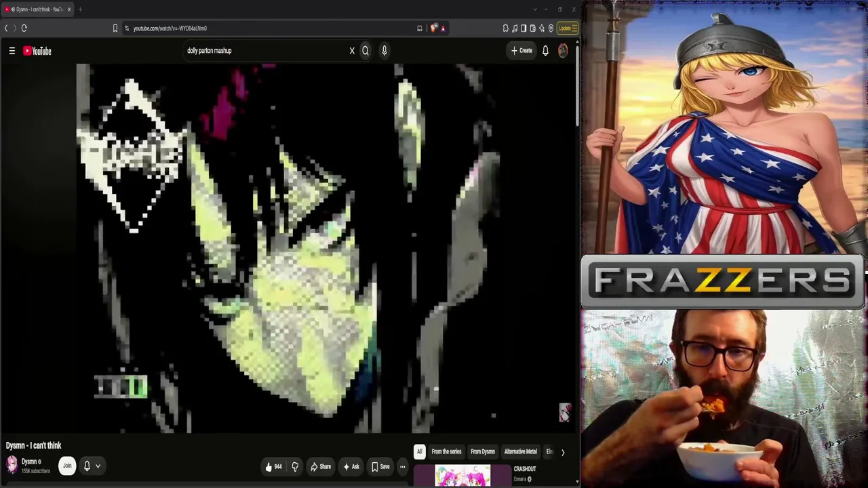
Task: Run search with the magnifier button
Action: click(366, 51)
